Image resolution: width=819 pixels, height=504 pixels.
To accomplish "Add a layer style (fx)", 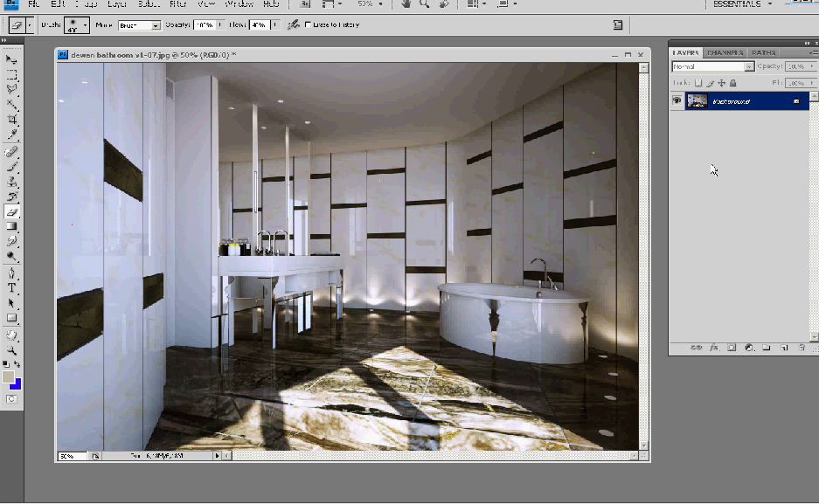I will [x=713, y=348].
